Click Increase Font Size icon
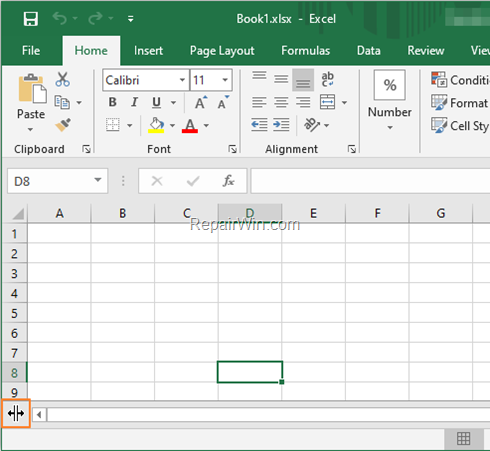This screenshot has width=490, height=451. tap(201, 102)
